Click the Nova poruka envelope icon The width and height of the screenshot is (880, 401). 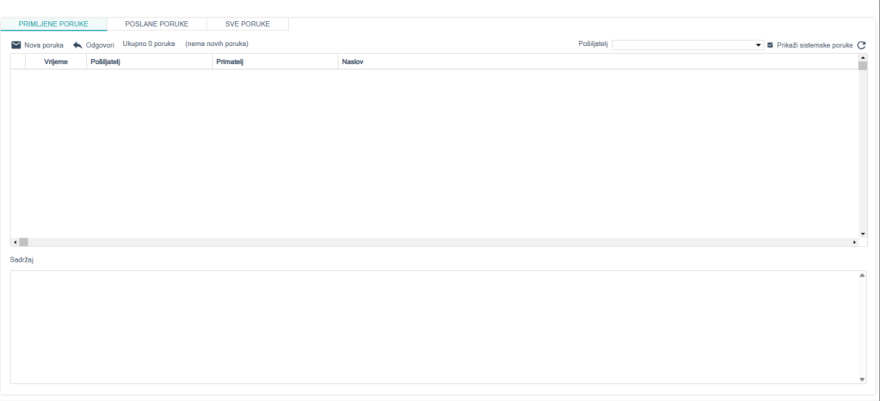16,45
